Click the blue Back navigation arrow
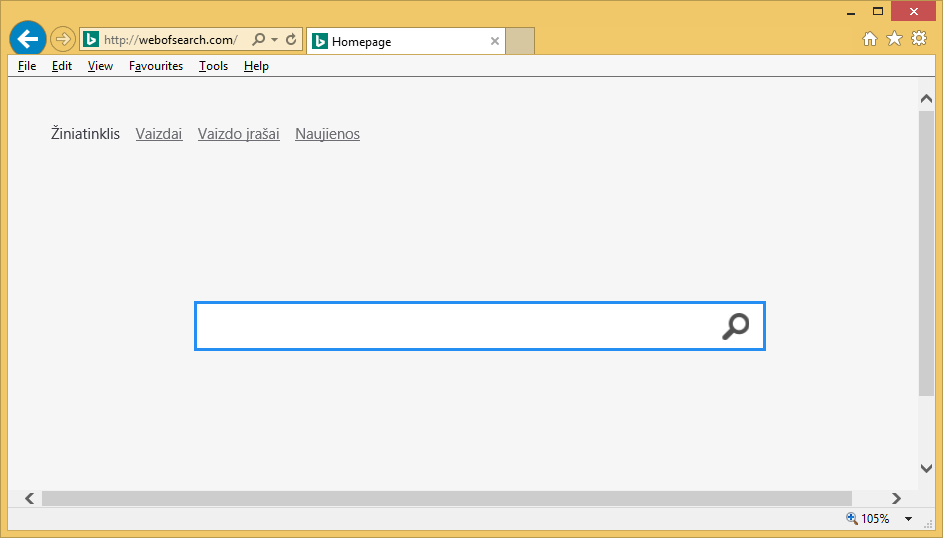943x538 pixels. pyautogui.click(x=28, y=39)
